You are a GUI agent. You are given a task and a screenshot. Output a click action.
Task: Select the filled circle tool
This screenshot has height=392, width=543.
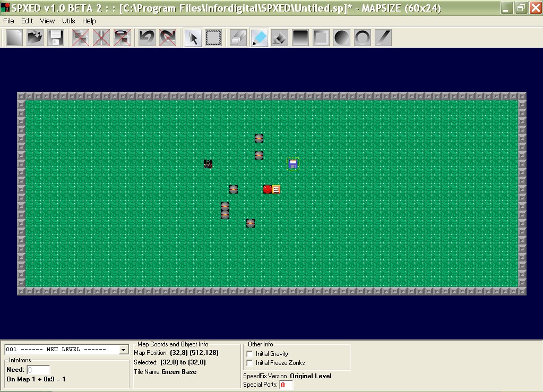click(342, 38)
